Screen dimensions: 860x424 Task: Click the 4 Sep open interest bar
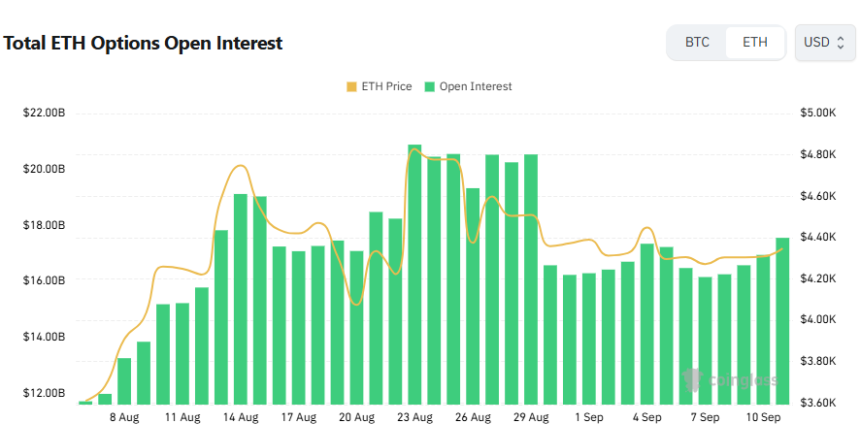click(647, 324)
